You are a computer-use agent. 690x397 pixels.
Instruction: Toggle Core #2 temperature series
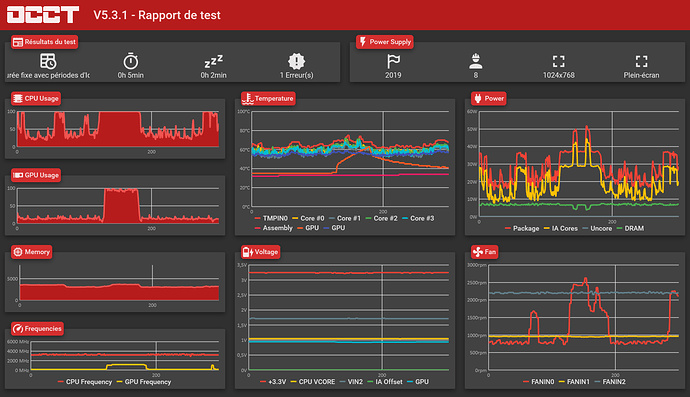pos(382,218)
